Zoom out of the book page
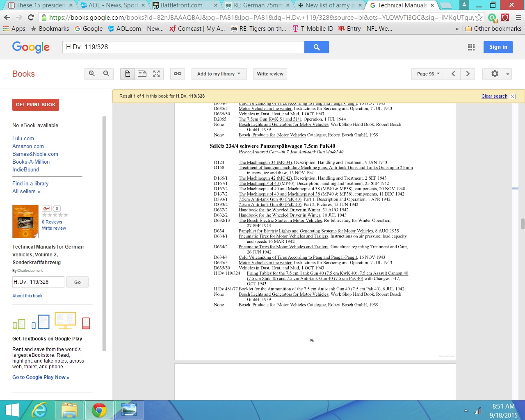Image resolution: width=525 pixels, height=420 pixels. (x=106, y=74)
